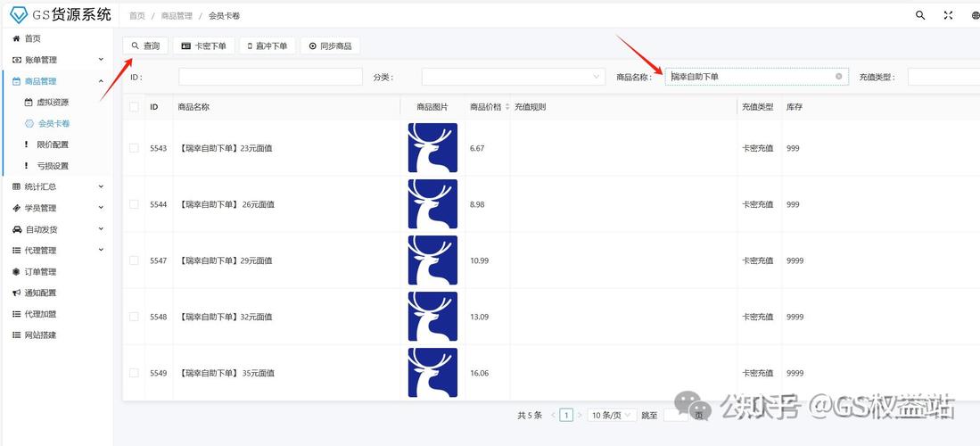Click the search magnifier icon in top bar
The height and width of the screenshot is (446, 980).
920,15
